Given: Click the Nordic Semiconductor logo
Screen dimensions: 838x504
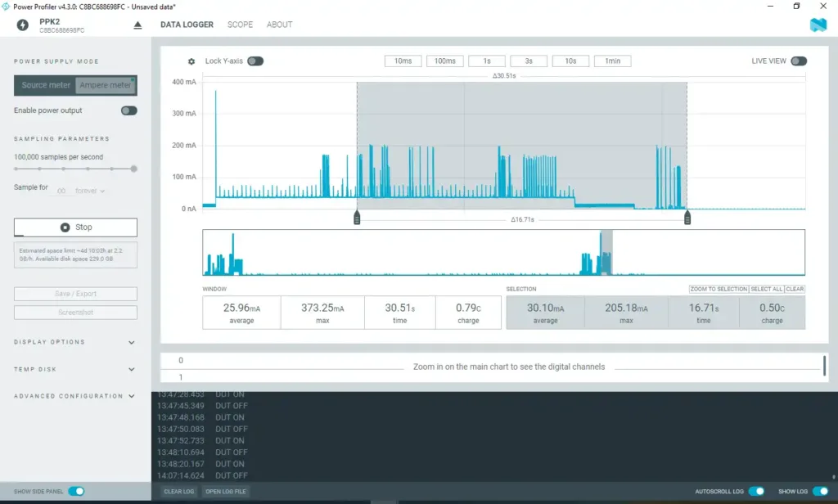Looking at the screenshot, I should click(818, 25).
